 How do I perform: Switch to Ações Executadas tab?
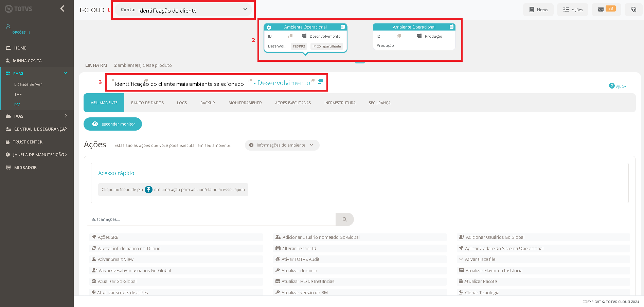tap(293, 103)
